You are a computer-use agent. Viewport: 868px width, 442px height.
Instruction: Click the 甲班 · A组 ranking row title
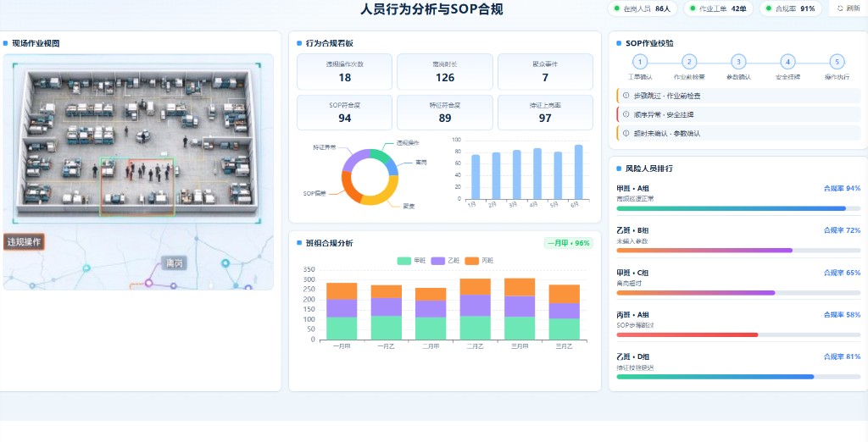pyautogui.click(x=632, y=188)
